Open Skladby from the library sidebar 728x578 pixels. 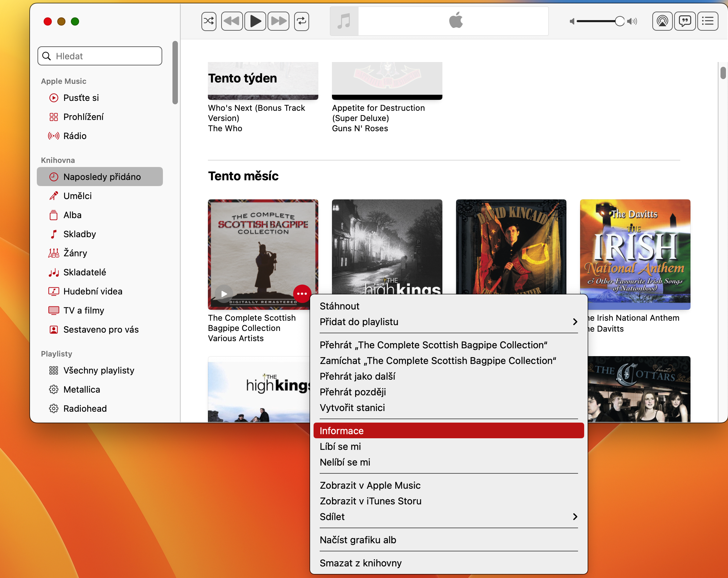[x=79, y=234]
